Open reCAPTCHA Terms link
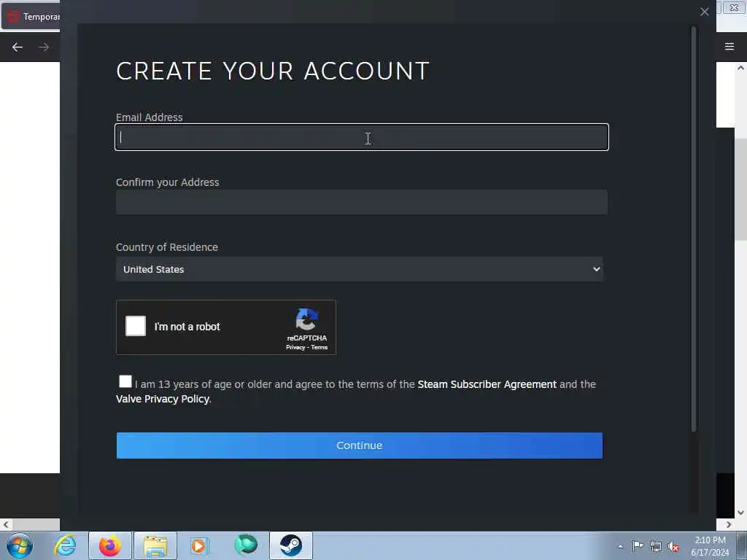 pyautogui.click(x=320, y=348)
